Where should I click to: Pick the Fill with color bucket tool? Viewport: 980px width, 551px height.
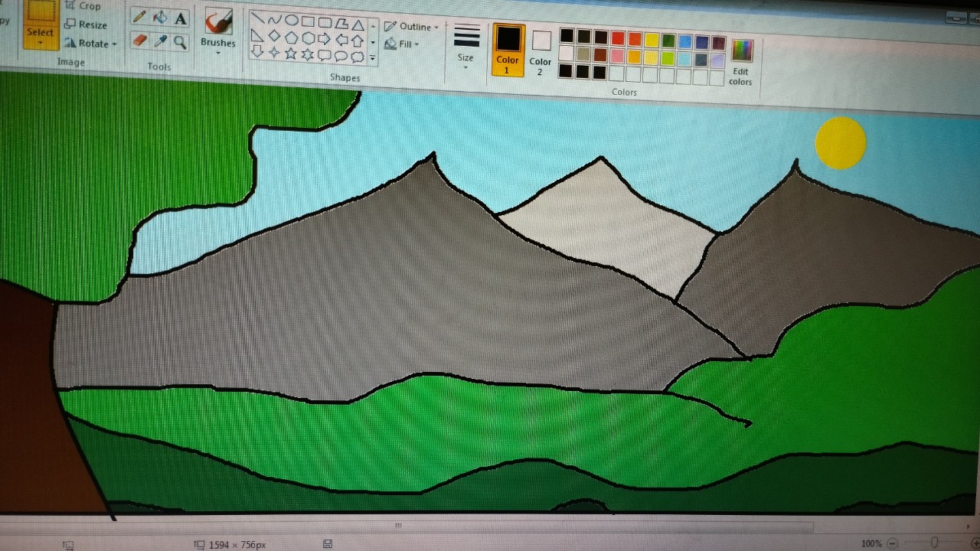tap(160, 18)
